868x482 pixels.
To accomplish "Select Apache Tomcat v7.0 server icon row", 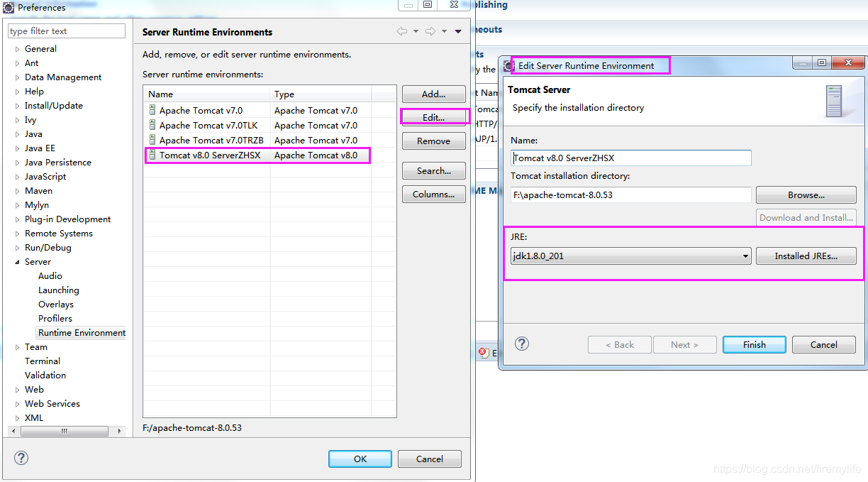I will point(152,110).
